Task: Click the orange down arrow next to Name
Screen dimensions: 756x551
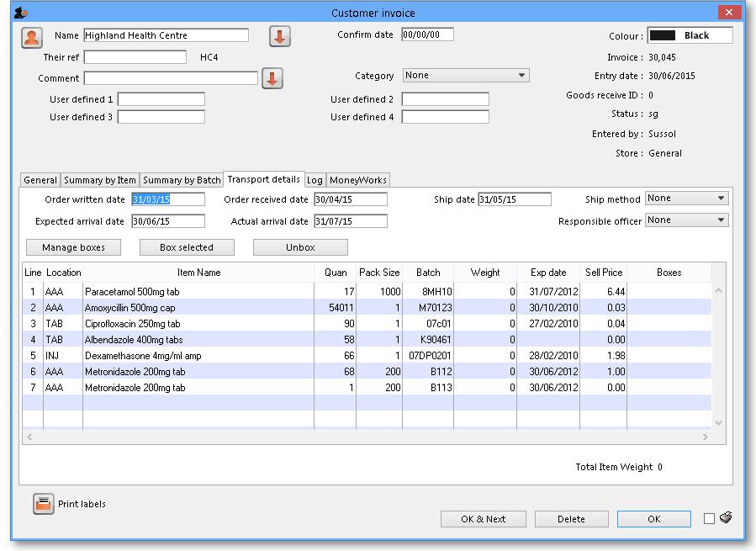Action: 279,36
